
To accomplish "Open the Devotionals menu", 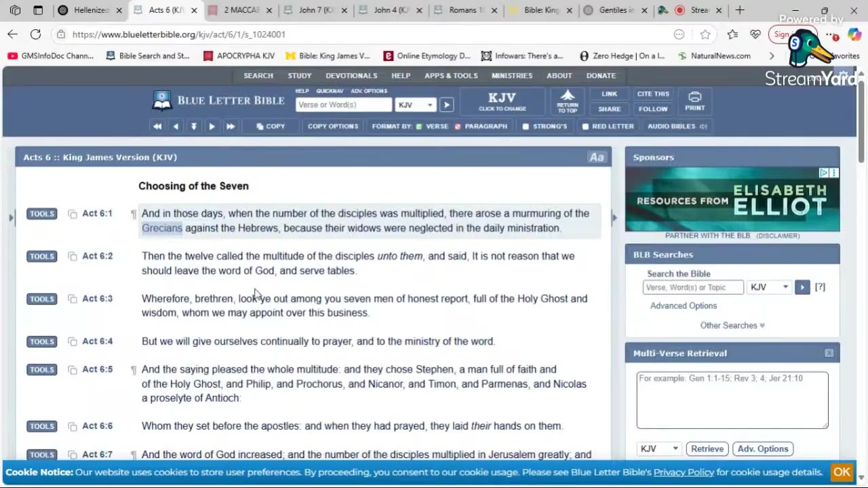I will coord(351,76).
